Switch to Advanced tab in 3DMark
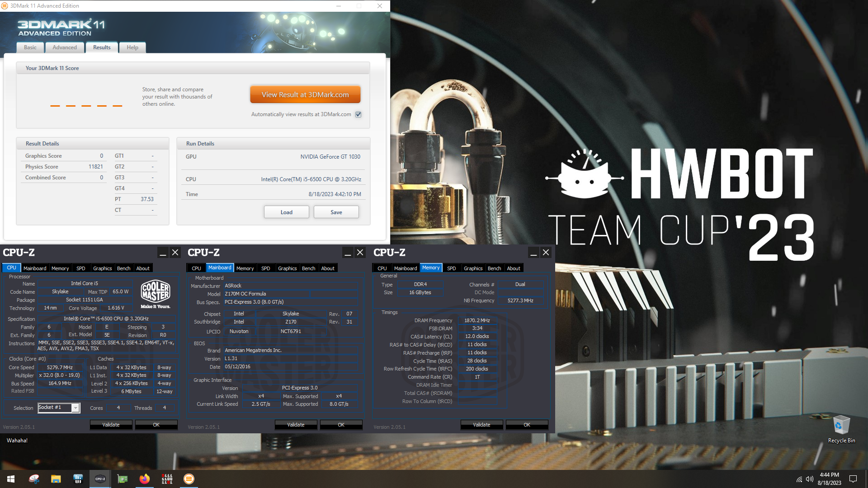This screenshot has width=868, height=488. pos(65,47)
